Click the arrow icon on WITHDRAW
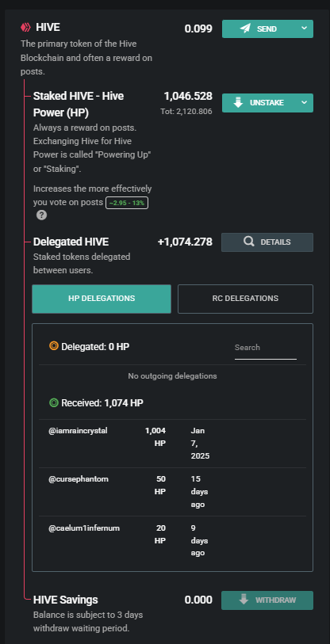 coord(244,600)
